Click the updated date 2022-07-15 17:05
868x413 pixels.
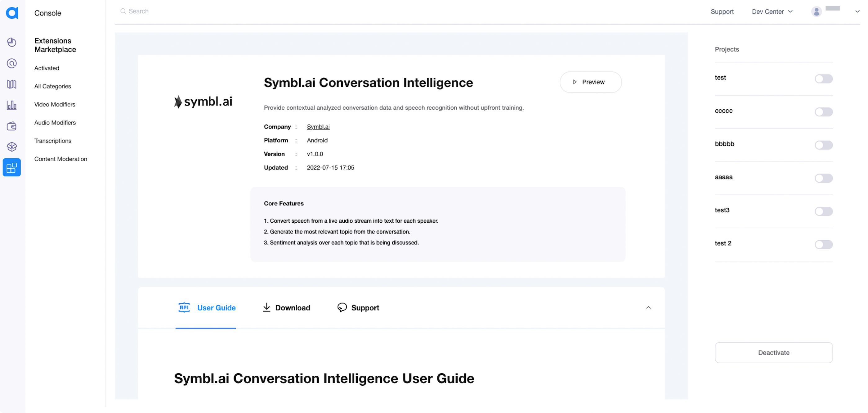[330, 167]
